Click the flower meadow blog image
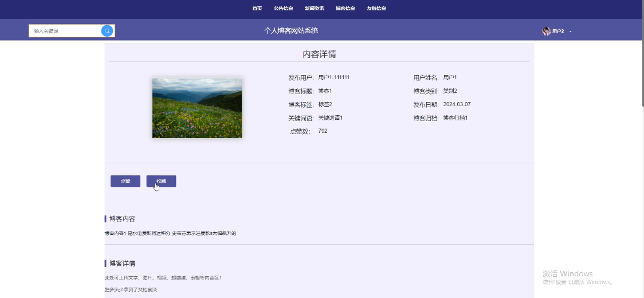The width and height of the screenshot is (644, 298). (197, 108)
